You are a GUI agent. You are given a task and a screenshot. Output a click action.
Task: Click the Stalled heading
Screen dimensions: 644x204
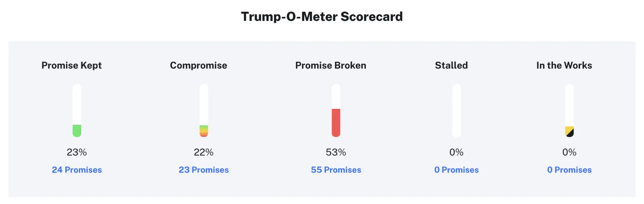coord(451,65)
